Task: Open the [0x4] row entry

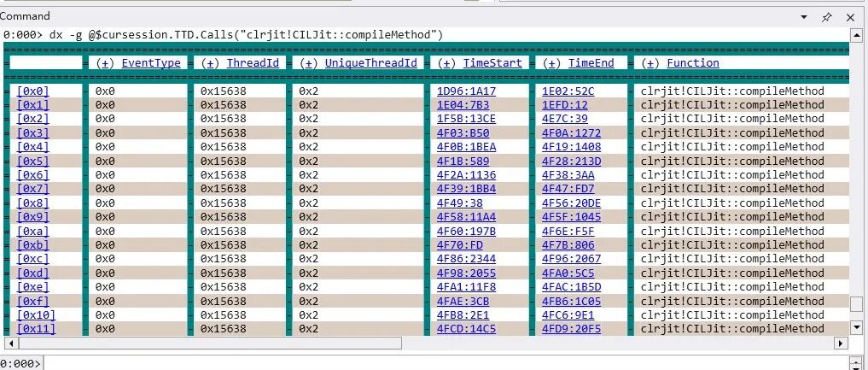Action: 32,147
